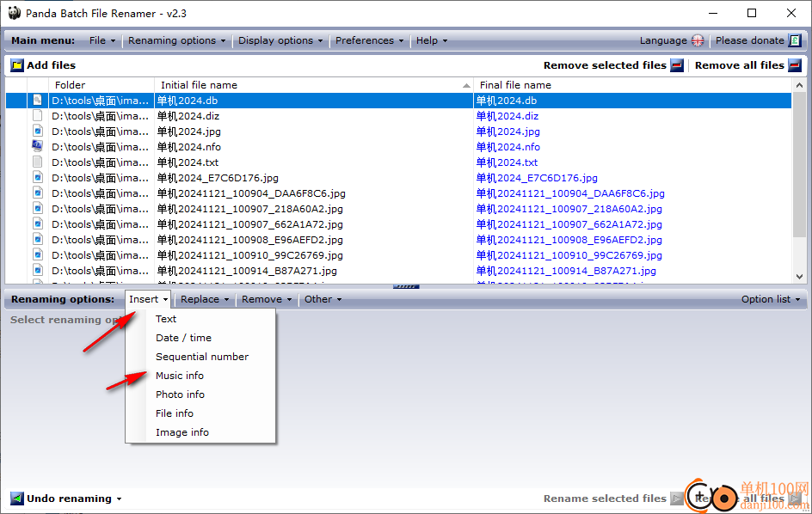The width and height of the screenshot is (812, 514).
Task: Click image icon of 100907_218A60A2.jpg row
Action: (37, 209)
